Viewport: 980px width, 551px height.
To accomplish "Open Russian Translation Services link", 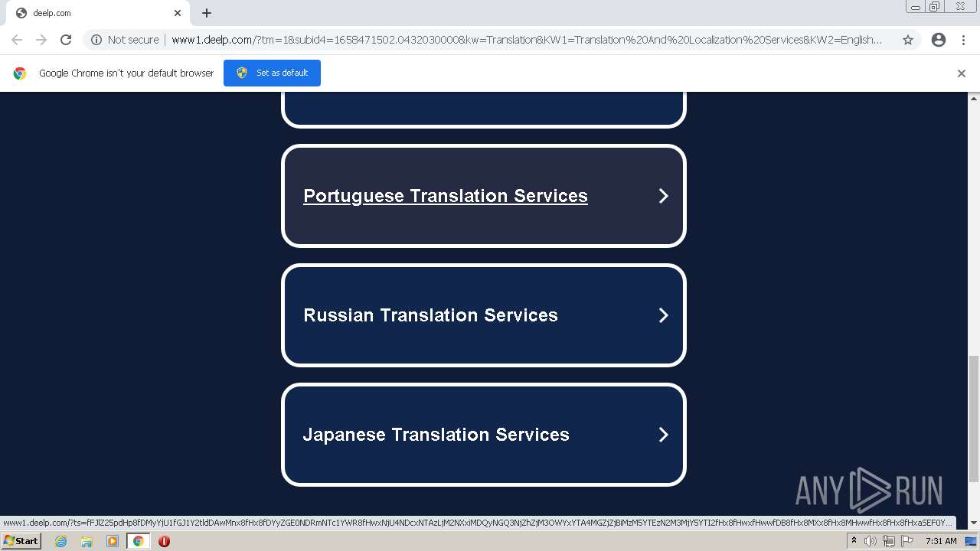I will tap(430, 315).
